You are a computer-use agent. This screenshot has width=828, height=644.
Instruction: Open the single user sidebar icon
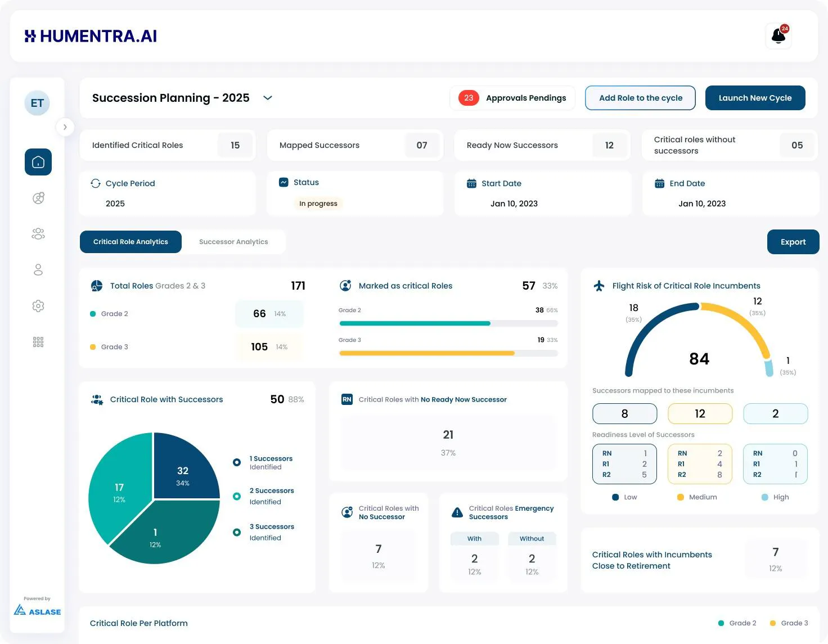38,270
